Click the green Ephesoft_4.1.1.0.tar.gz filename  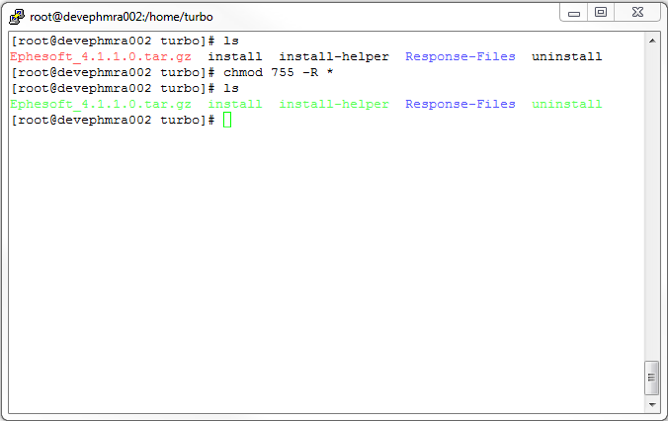coord(100,105)
